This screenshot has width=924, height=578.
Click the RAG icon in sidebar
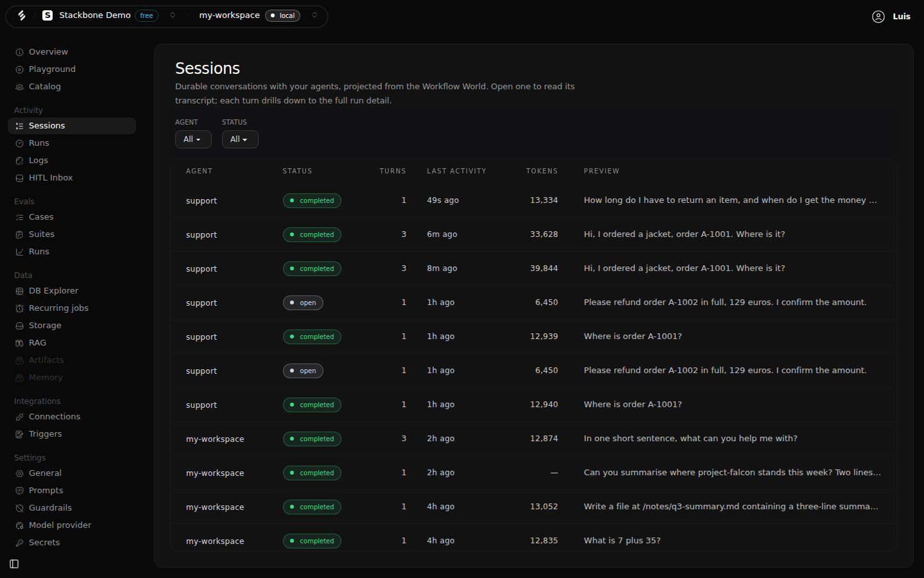tap(19, 343)
